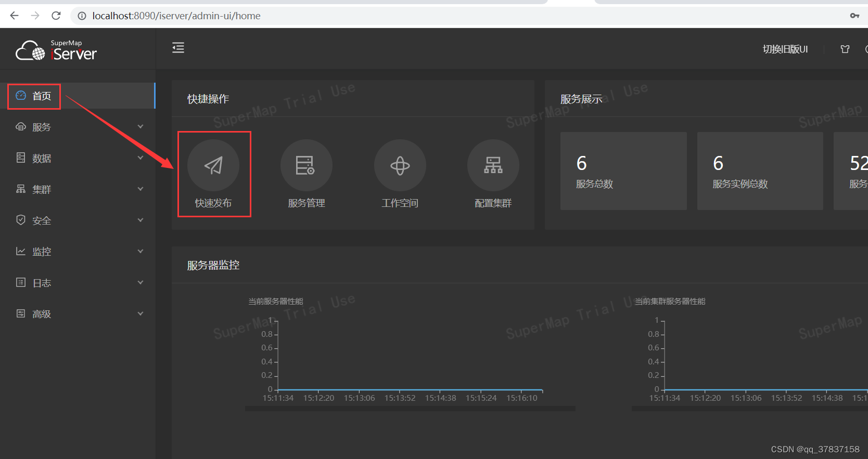Screen dimensions: 868x459
Task: Click the 快速发布 label
Action: pyautogui.click(x=213, y=203)
